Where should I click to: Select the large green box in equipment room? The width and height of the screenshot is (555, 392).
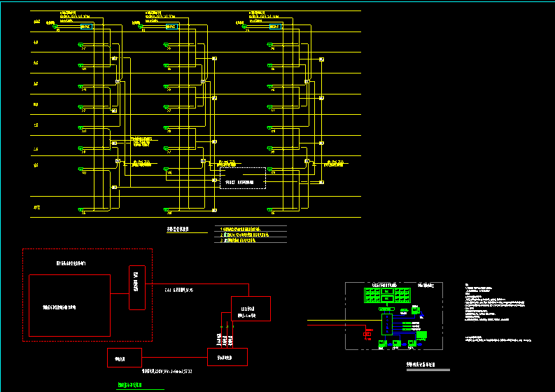click(421, 335)
